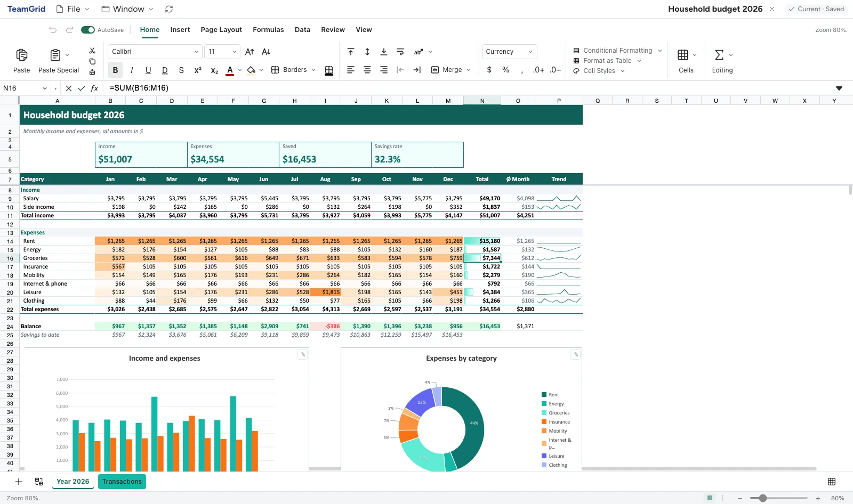Increase font size icon
The width and height of the screenshot is (853, 504).
[250, 52]
